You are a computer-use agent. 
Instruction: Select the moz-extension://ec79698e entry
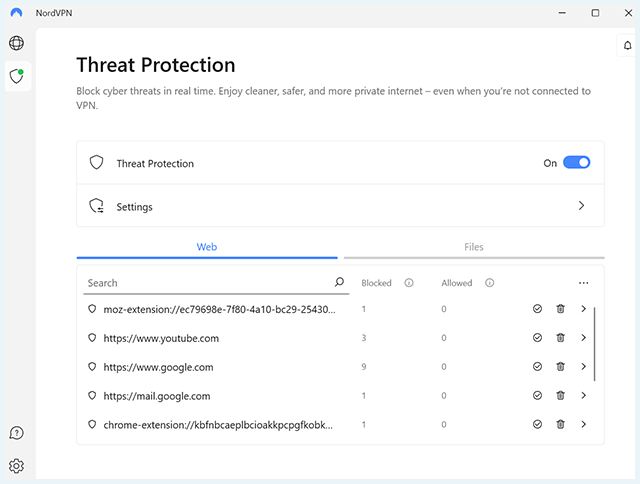(x=219, y=309)
